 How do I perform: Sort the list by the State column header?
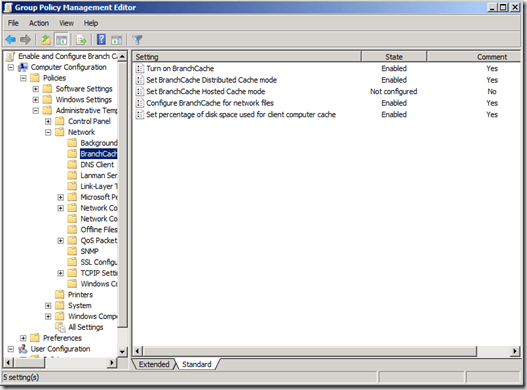tap(394, 57)
